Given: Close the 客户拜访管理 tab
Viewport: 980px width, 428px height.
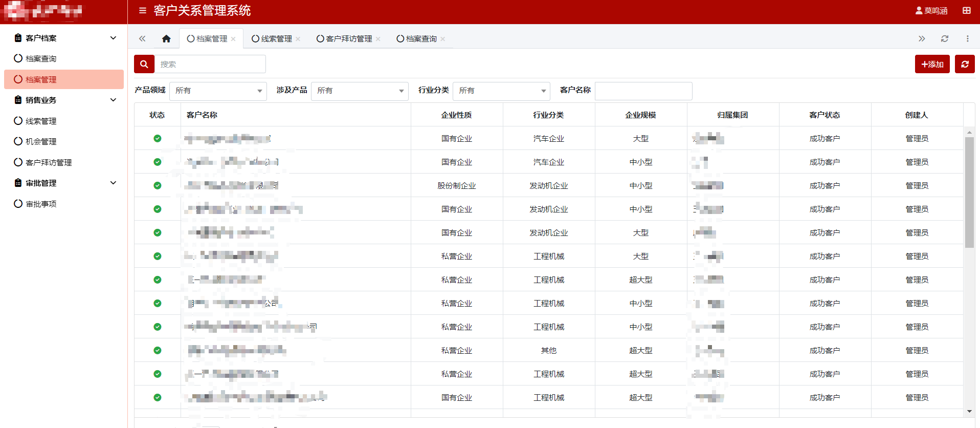Looking at the screenshot, I should tap(378, 39).
